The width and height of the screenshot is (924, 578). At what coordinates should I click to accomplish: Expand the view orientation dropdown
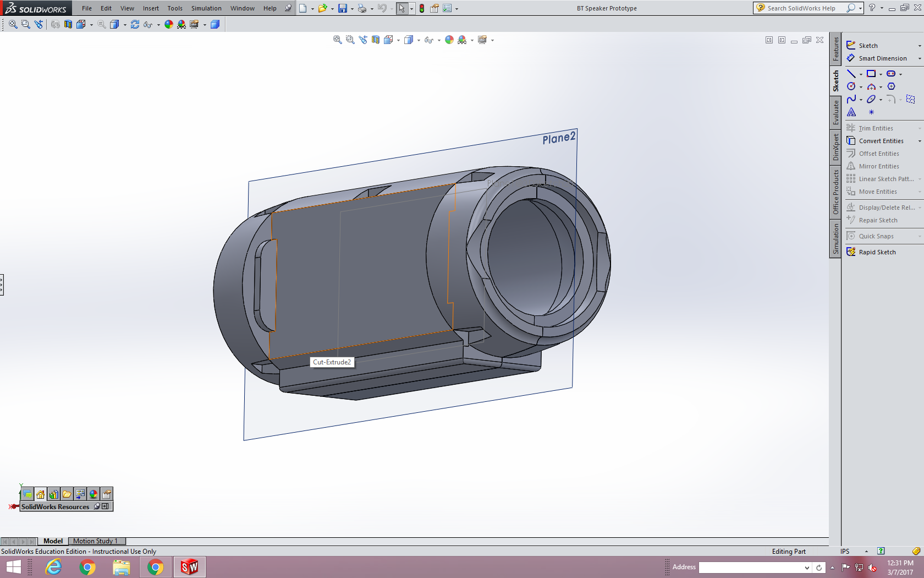point(398,39)
